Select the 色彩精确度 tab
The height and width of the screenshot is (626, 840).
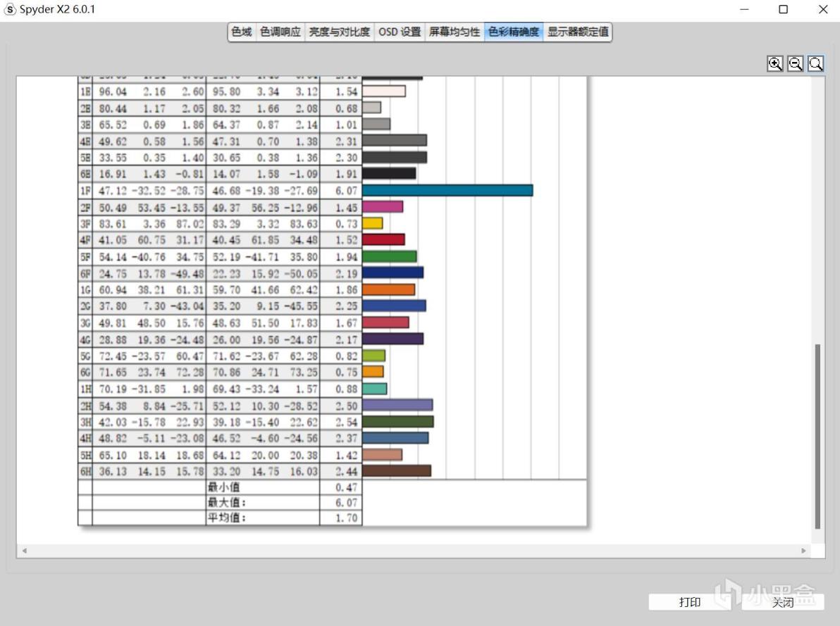[x=514, y=32]
